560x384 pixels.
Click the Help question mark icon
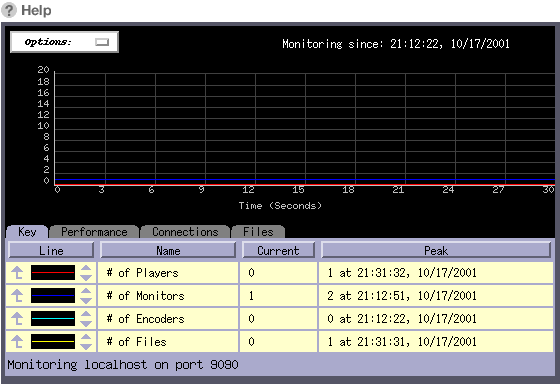click(9, 10)
